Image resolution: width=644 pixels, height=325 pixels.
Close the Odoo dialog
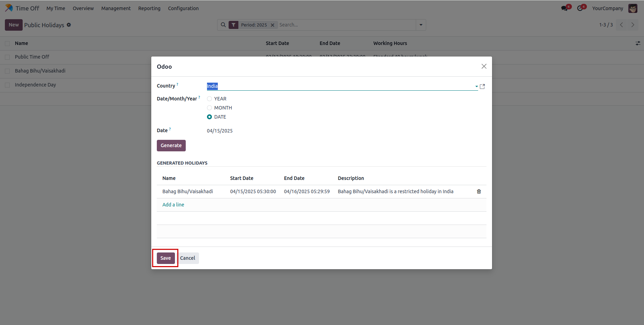[x=484, y=66]
